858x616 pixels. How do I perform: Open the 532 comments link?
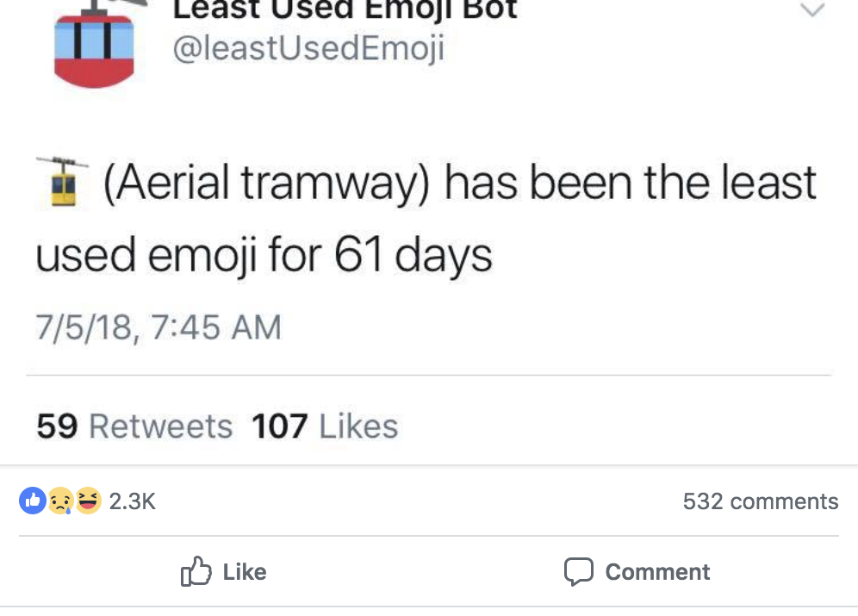tap(760, 501)
